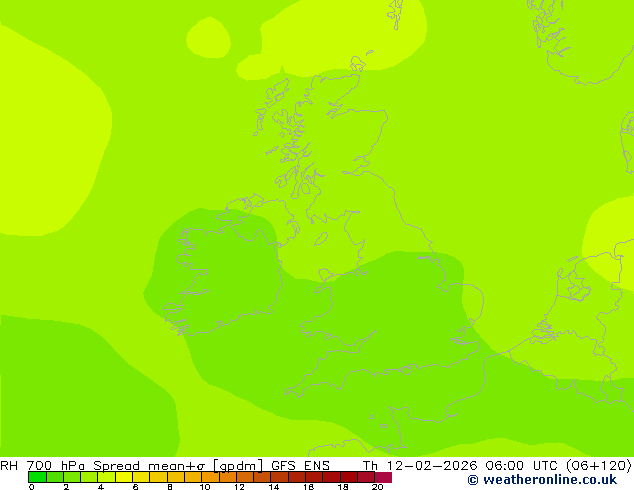Click the bright yellow legend swatch
The height and width of the screenshot is (490, 634).
pyautogui.click(x=124, y=477)
